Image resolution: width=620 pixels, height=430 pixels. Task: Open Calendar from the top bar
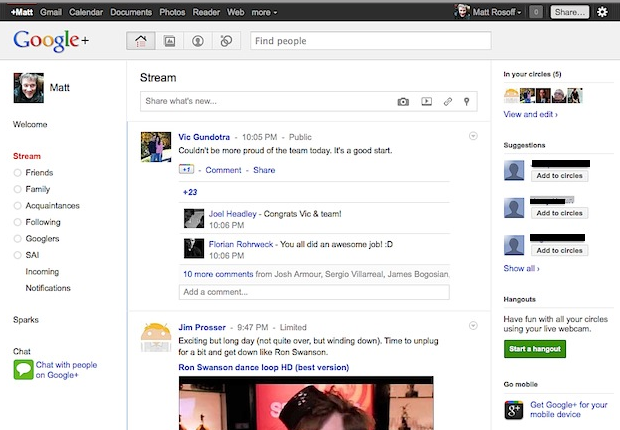coord(87,12)
